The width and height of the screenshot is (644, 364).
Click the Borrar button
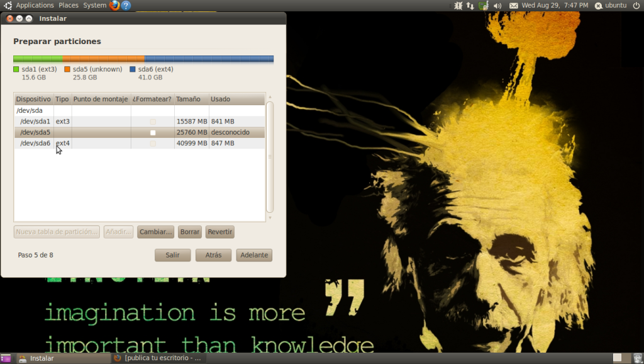tap(190, 232)
